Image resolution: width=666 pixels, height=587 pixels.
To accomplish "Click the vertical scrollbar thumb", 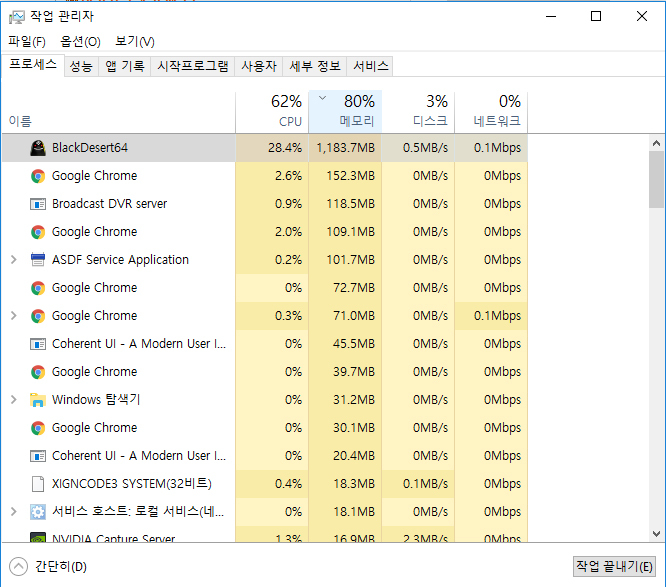I will pos(656,179).
